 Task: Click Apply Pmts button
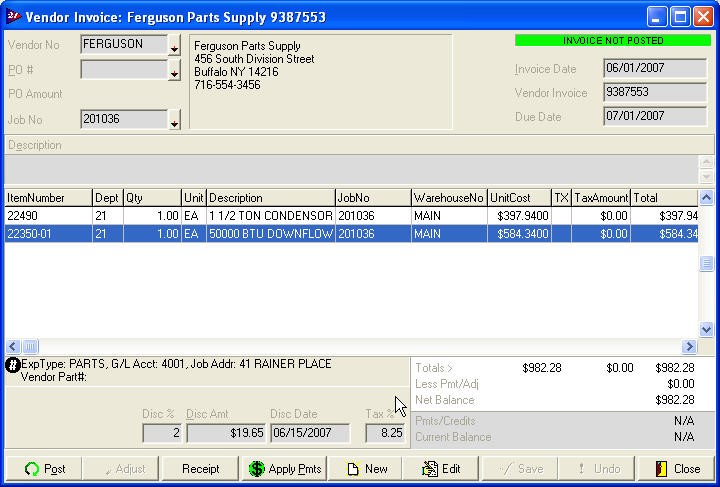coord(284,469)
